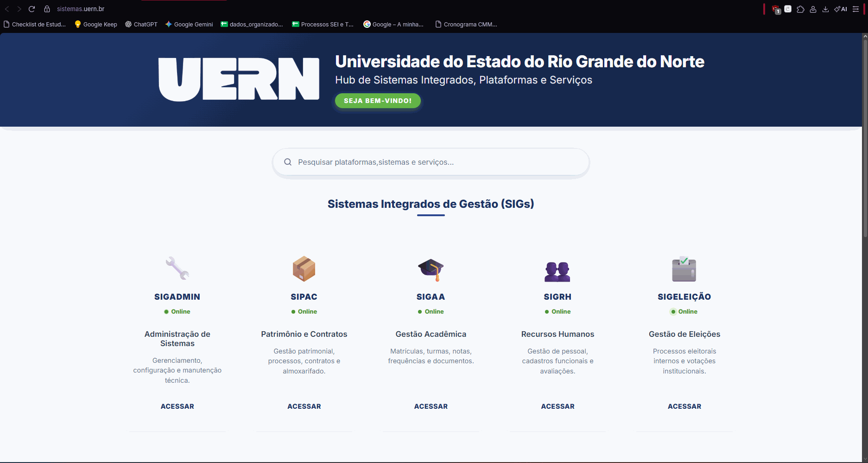
Task: Open the extensions puzzle-piece icon
Action: point(800,9)
